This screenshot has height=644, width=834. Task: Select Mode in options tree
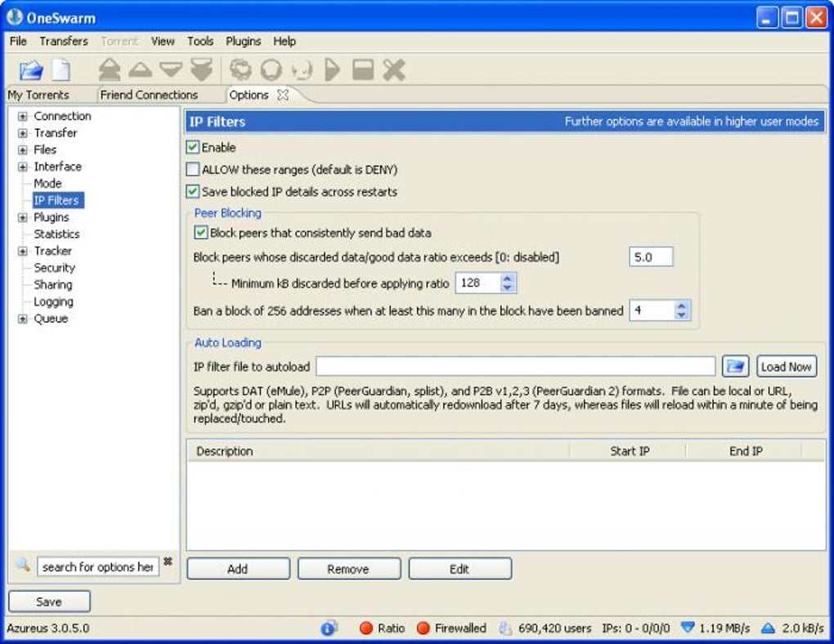click(48, 183)
